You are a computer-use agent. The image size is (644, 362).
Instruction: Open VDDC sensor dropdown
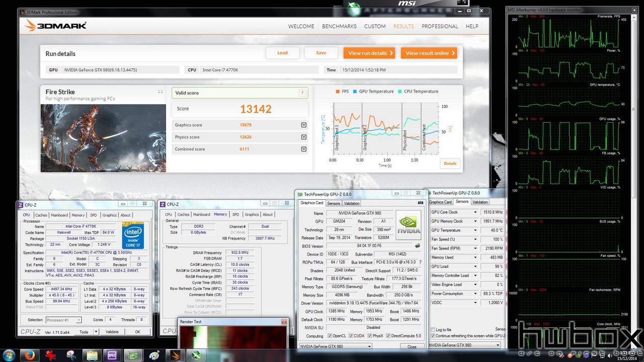click(x=475, y=303)
